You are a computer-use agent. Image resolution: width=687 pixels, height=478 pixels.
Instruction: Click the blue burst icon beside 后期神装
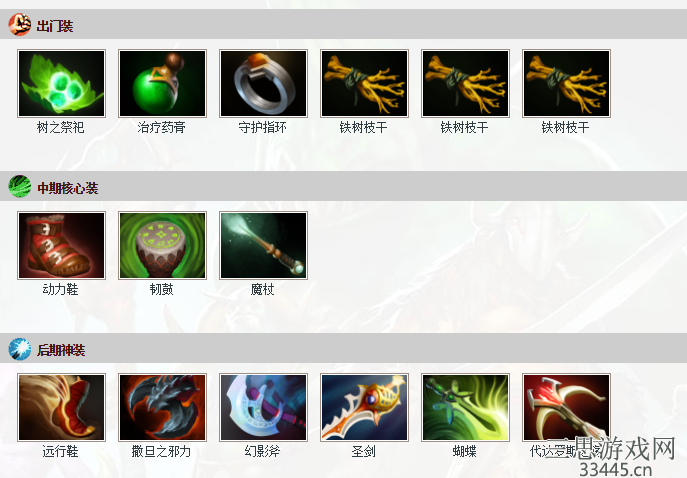[x=19, y=349]
